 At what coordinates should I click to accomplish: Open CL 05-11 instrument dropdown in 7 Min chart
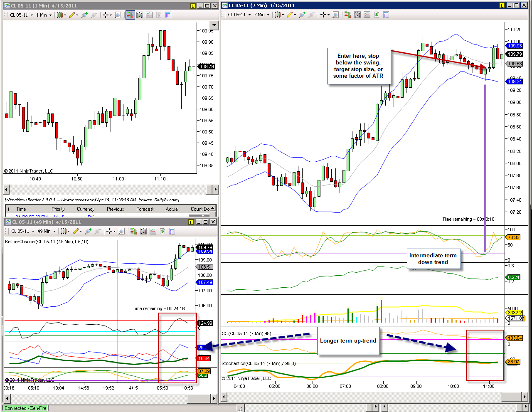click(239, 15)
